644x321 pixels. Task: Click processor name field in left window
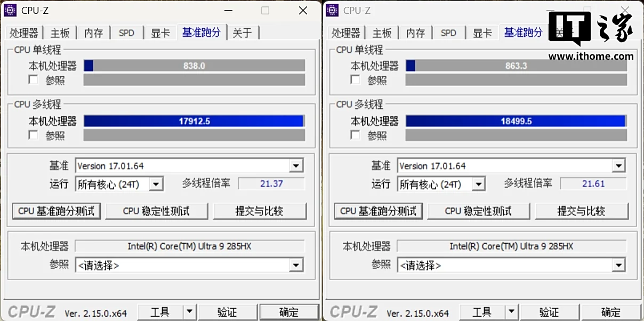pos(189,246)
